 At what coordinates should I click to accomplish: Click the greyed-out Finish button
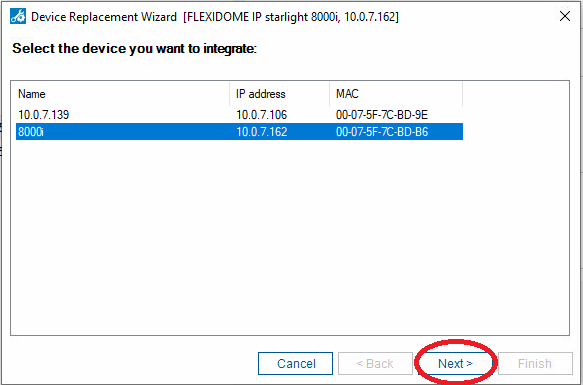(x=535, y=363)
